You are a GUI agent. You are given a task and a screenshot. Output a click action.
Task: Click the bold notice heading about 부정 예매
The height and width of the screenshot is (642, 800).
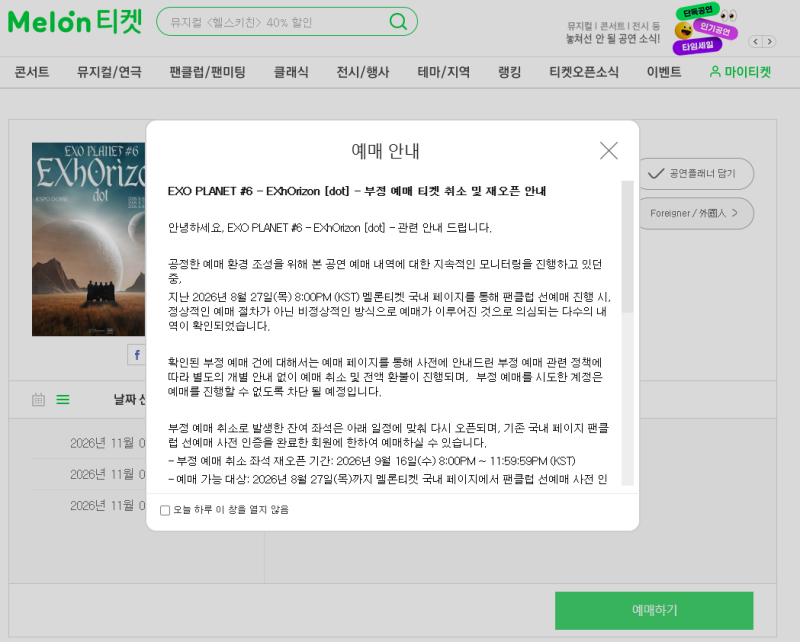357,191
